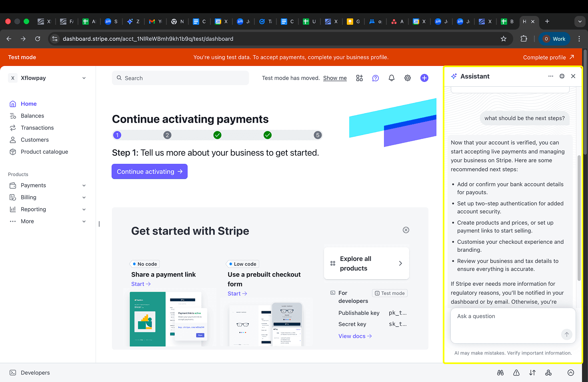
Task: Expand the Billing menu
Action: 48,197
